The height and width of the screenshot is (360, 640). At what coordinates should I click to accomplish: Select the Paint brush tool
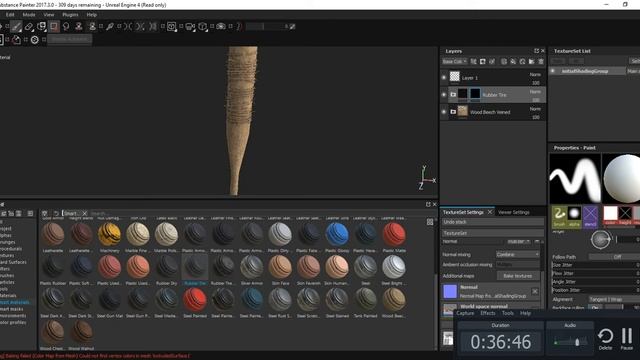16,27
